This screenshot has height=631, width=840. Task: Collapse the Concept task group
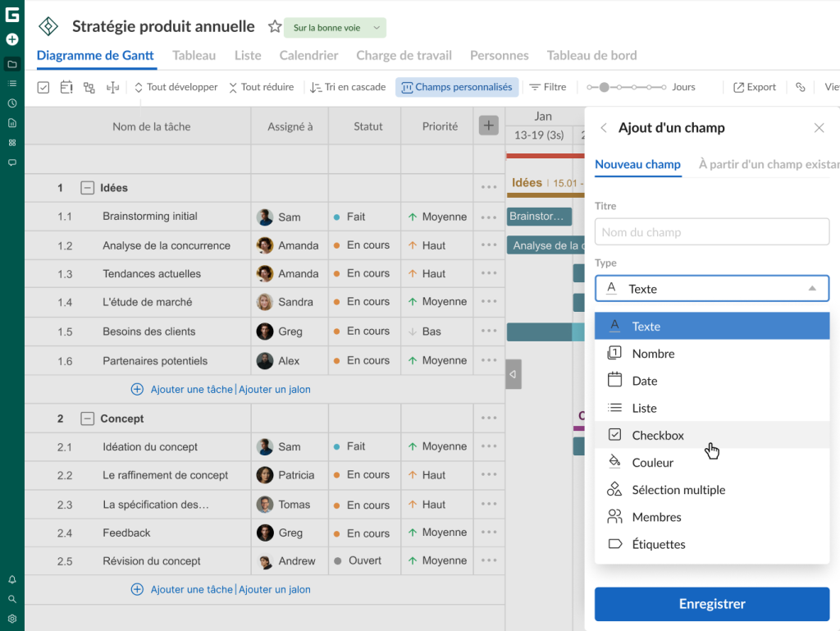coord(87,418)
